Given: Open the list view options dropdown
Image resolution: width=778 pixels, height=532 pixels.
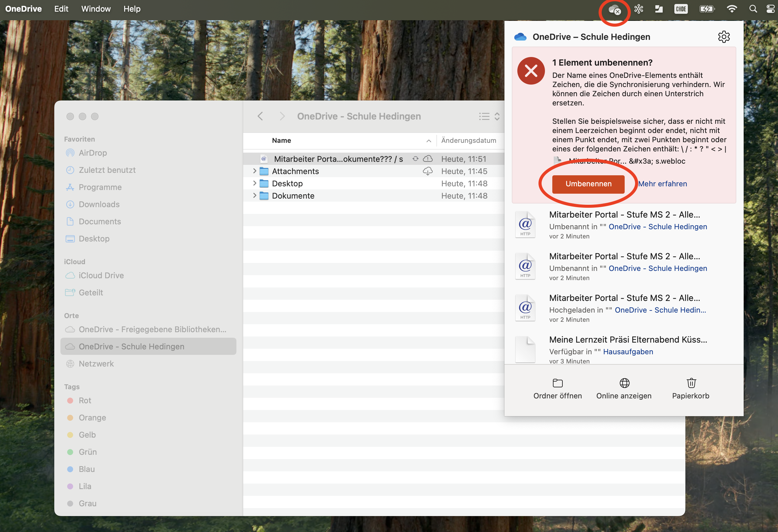Looking at the screenshot, I should (x=489, y=116).
